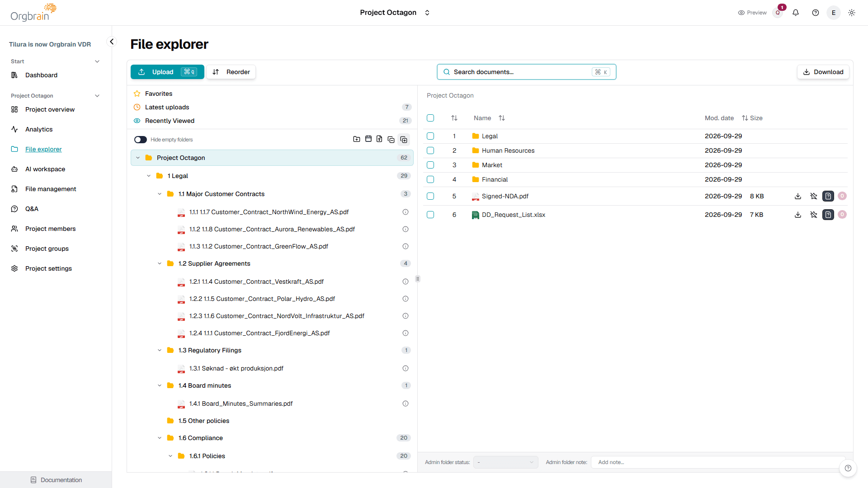This screenshot has width=868, height=488.
Task: Click the Add note admin folder field
Action: click(x=718, y=462)
